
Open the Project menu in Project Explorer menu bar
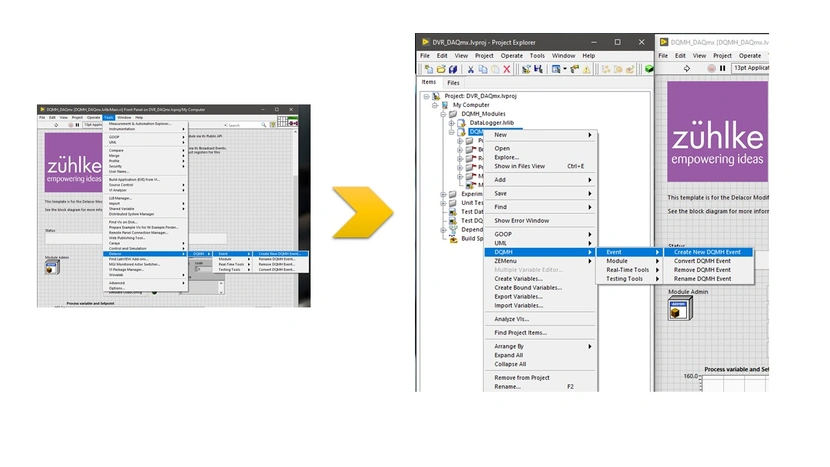tap(484, 56)
